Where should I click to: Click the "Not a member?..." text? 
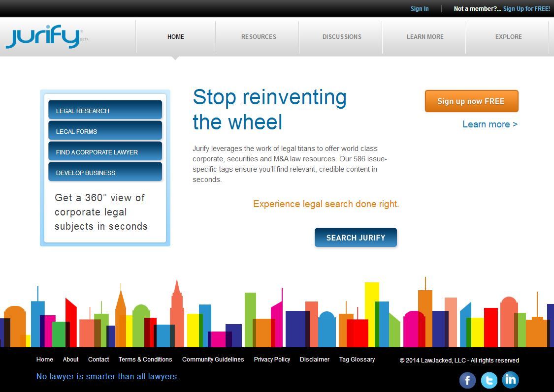[x=477, y=9]
